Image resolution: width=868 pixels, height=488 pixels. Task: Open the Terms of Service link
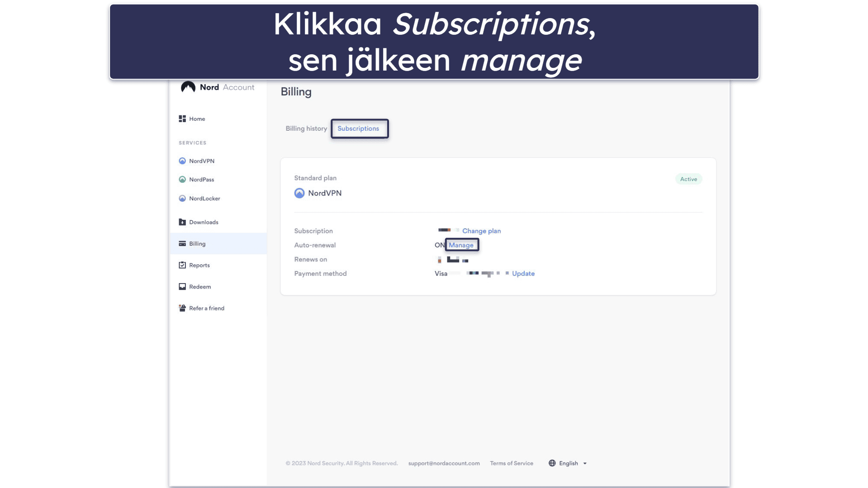512,463
